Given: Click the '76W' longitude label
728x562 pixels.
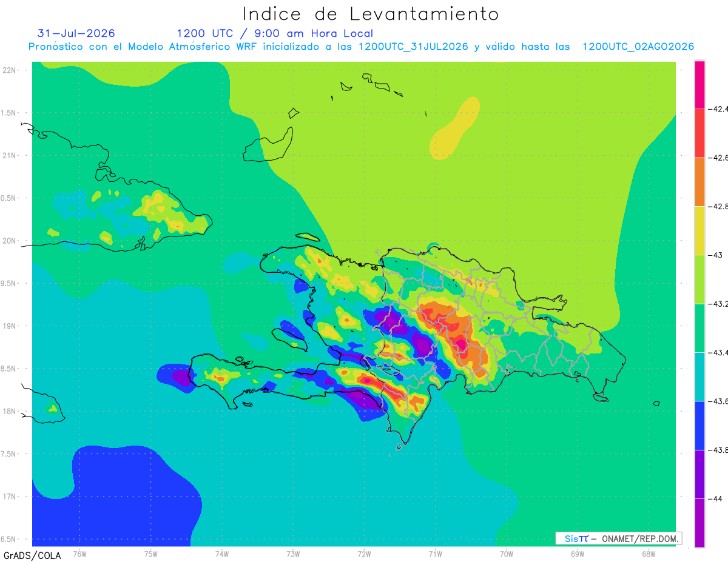Looking at the screenshot, I should pos(79,554).
